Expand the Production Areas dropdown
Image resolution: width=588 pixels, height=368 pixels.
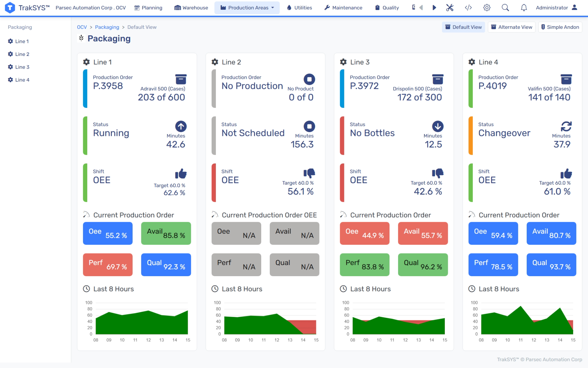point(247,8)
